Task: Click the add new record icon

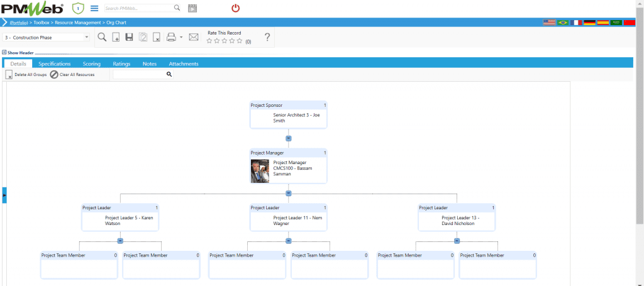Action: tap(116, 38)
